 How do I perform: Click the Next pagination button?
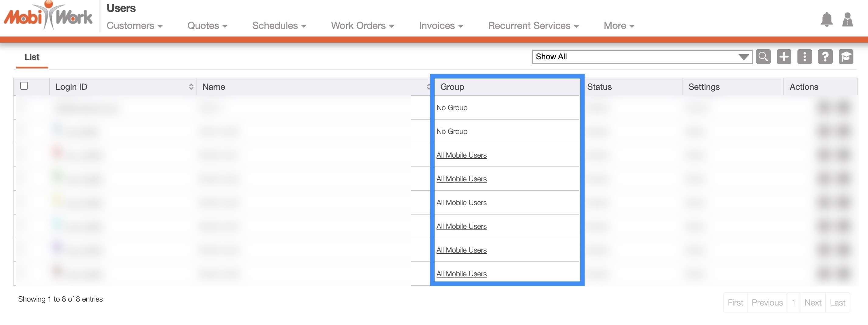(812, 303)
